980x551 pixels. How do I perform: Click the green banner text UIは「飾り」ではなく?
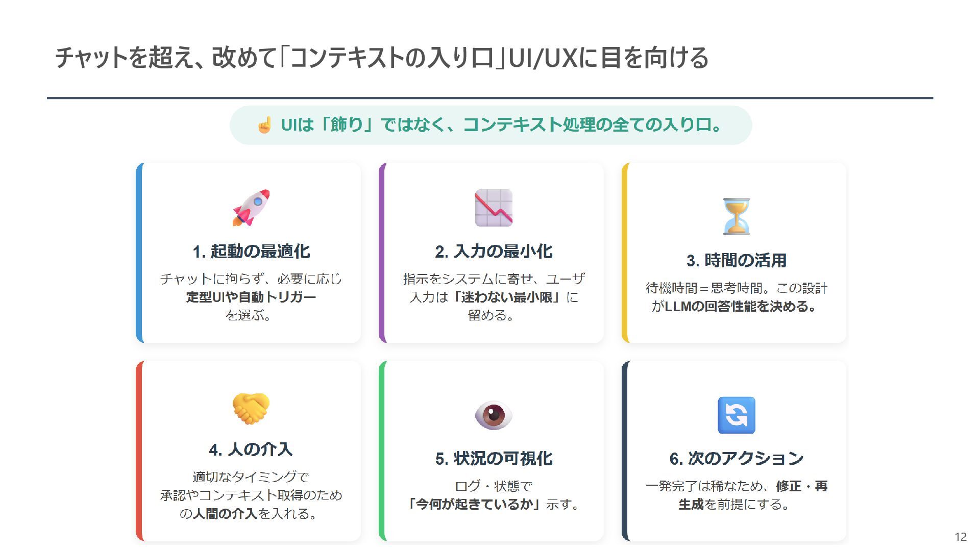point(501,125)
